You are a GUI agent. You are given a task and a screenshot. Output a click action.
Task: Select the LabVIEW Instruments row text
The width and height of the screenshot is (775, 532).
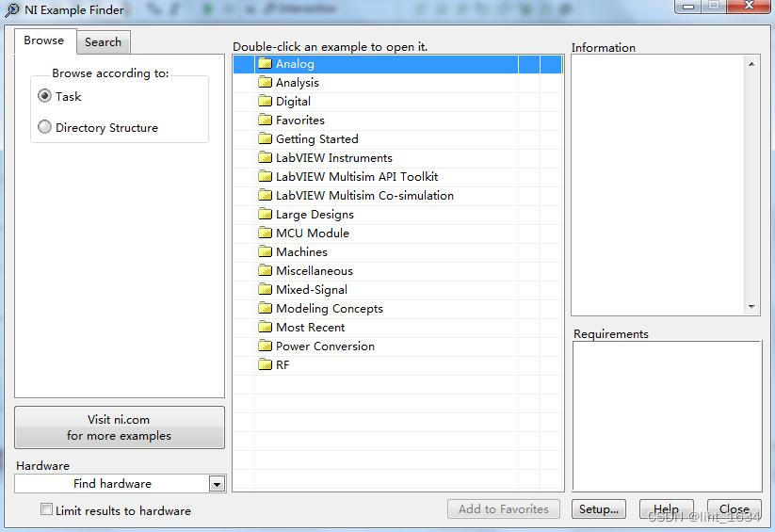(x=334, y=158)
